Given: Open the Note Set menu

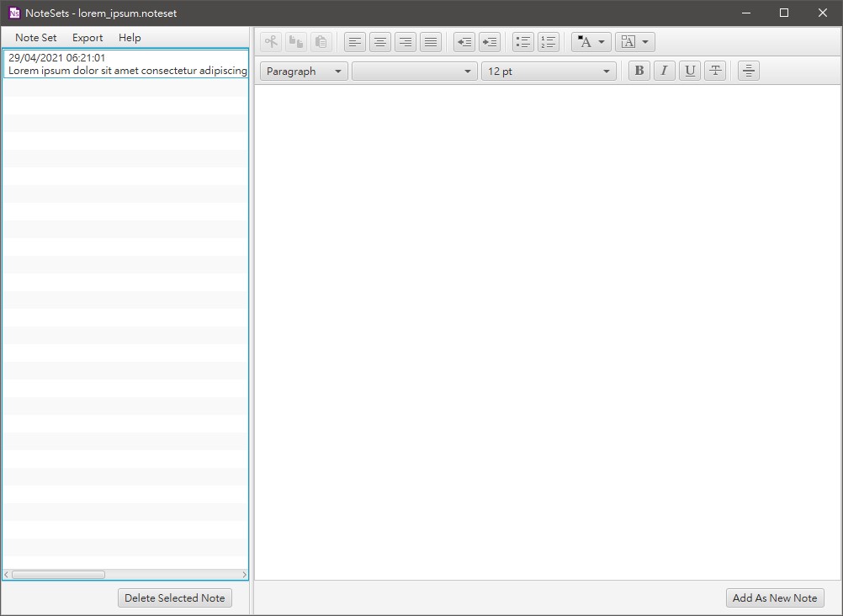Looking at the screenshot, I should tap(34, 37).
